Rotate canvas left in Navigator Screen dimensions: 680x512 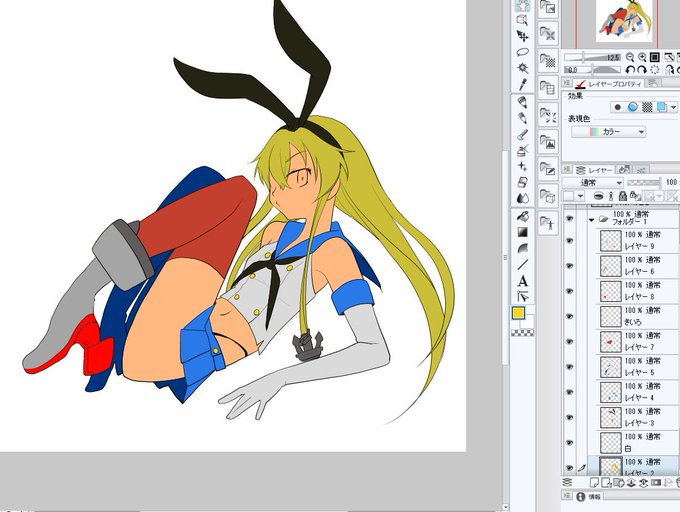630,70
